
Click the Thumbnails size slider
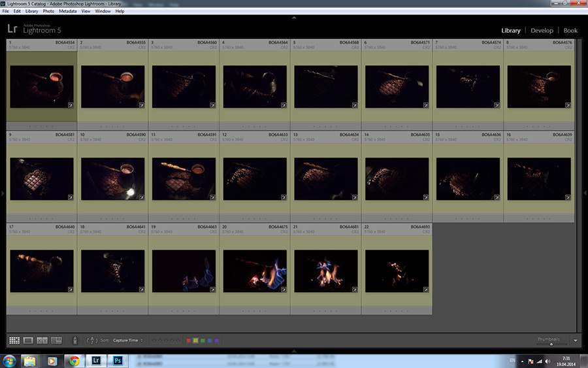click(x=551, y=344)
